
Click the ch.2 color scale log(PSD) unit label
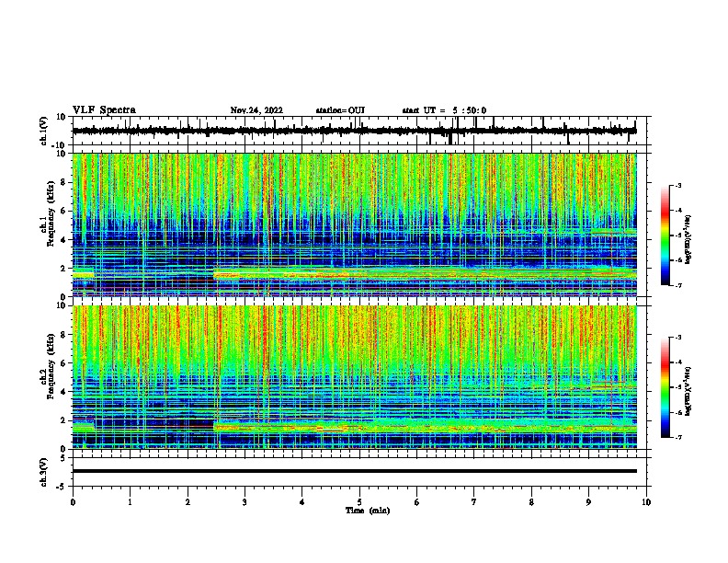[x=688, y=391]
